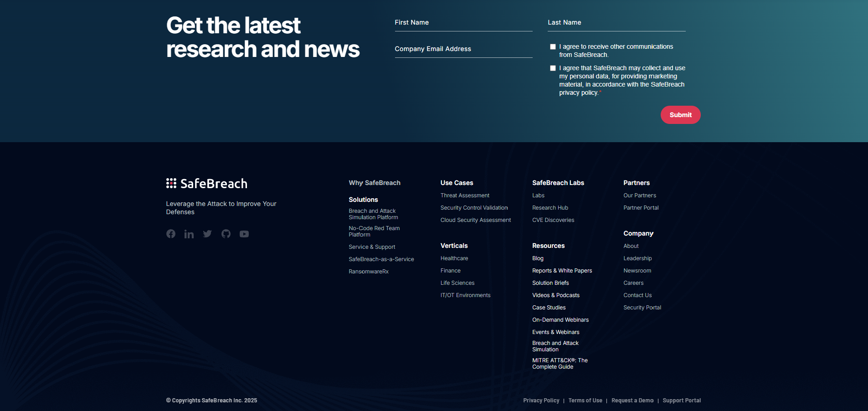Viewport: 868px width, 411px height.
Task: Open Reports & White Papers
Action: [x=562, y=271]
